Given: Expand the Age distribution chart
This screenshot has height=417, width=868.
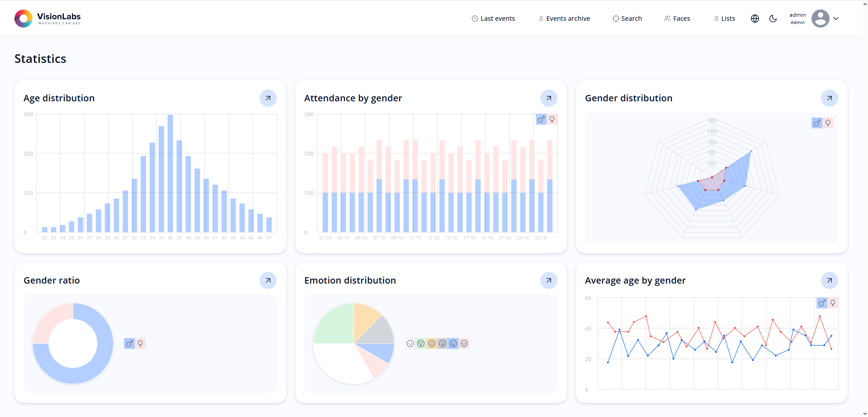Looking at the screenshot, I should click(x=268, y=98).
